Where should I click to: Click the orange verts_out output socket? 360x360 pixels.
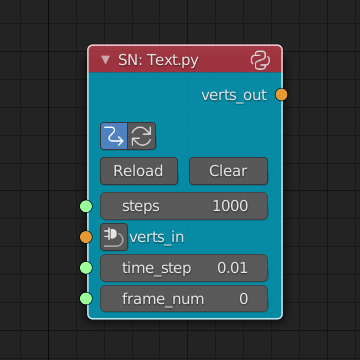tap(281, 95)
